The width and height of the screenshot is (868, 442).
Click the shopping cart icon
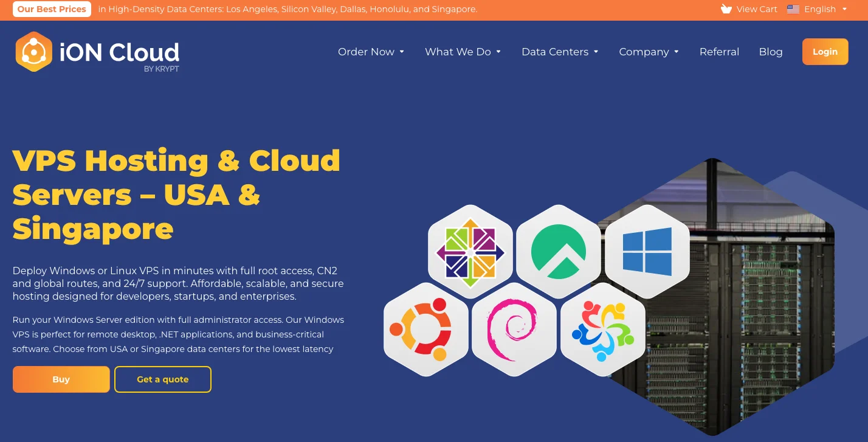click(726, 9)
